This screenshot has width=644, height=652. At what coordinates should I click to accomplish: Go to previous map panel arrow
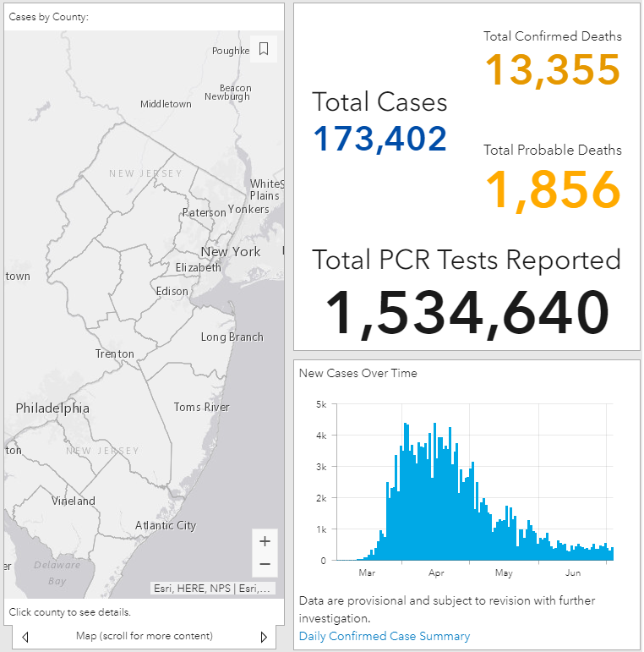click(25, 637)
